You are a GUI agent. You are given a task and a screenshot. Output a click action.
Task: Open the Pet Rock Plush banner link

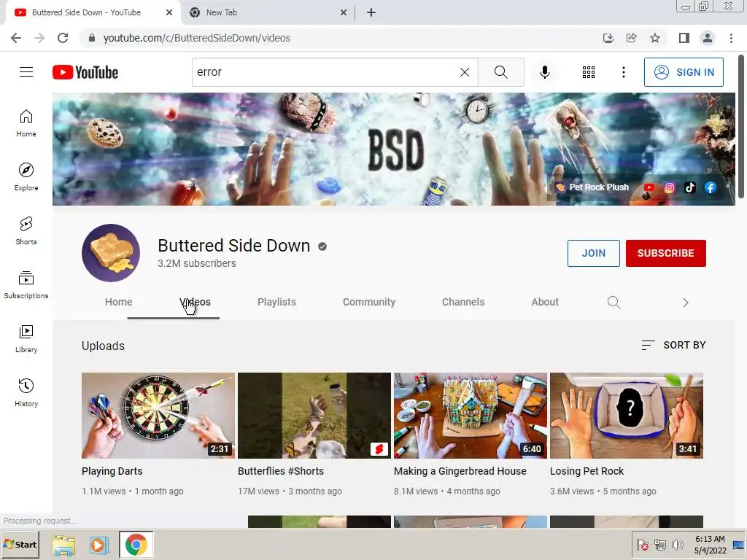[592, 187]
